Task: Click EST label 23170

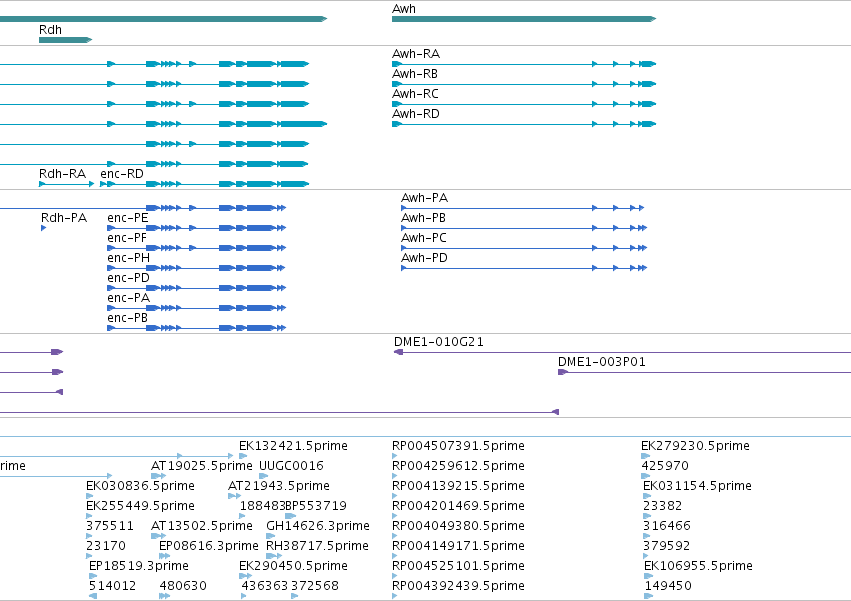Action: (106, 546)
